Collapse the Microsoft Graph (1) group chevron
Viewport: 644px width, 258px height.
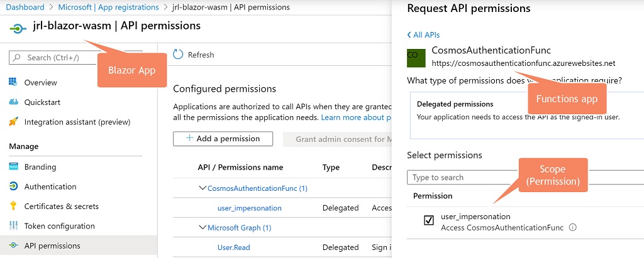click(202, 227)
